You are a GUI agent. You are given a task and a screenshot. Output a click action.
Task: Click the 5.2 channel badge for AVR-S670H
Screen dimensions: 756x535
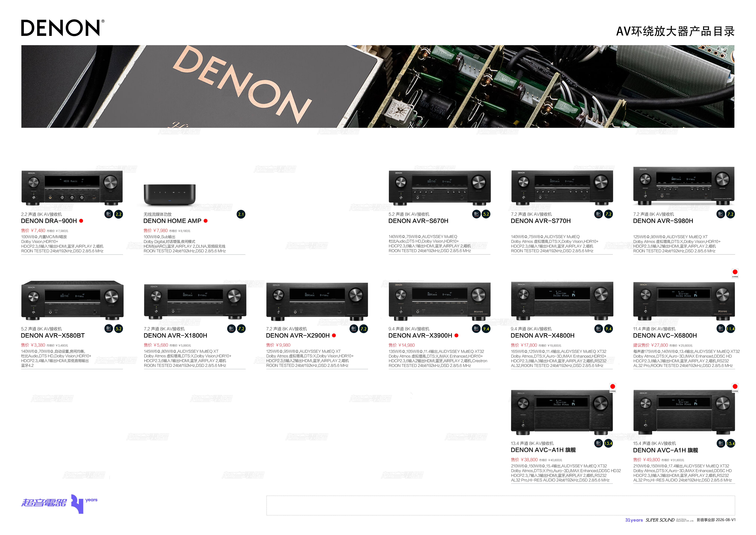[486, 214]
